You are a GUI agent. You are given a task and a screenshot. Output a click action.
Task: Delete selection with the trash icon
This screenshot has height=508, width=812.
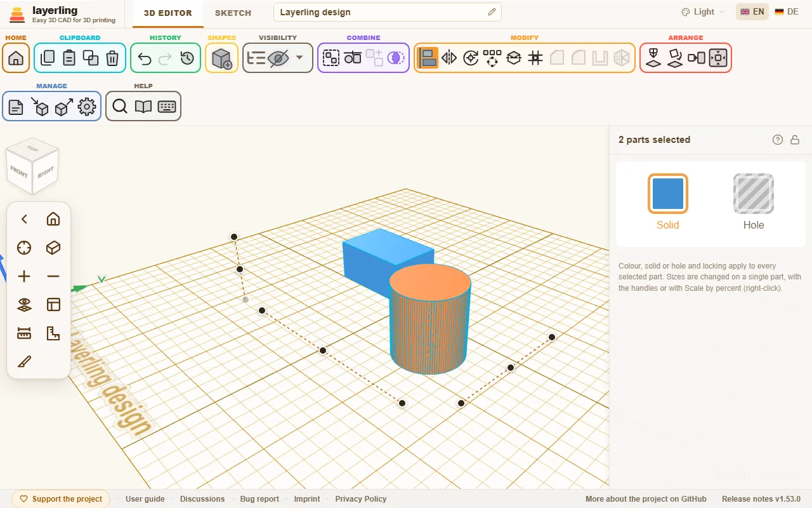pyautogui.click(x=112, y=58)
